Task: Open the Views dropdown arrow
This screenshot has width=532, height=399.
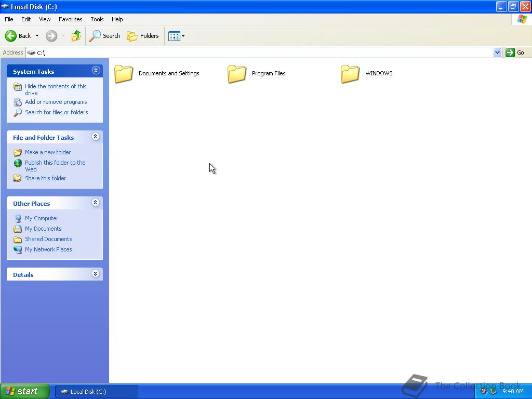Action: click(x=183, y=36)
